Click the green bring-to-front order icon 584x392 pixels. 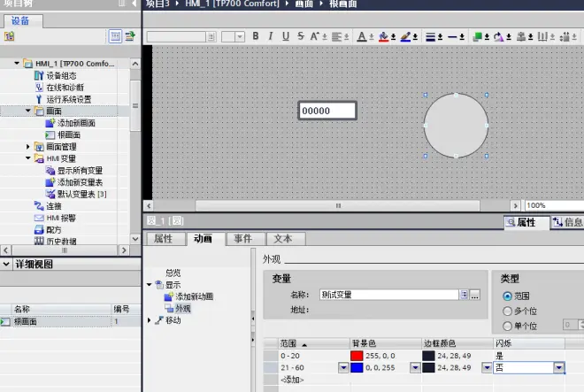pyautogui.click(x=477, y=36)
